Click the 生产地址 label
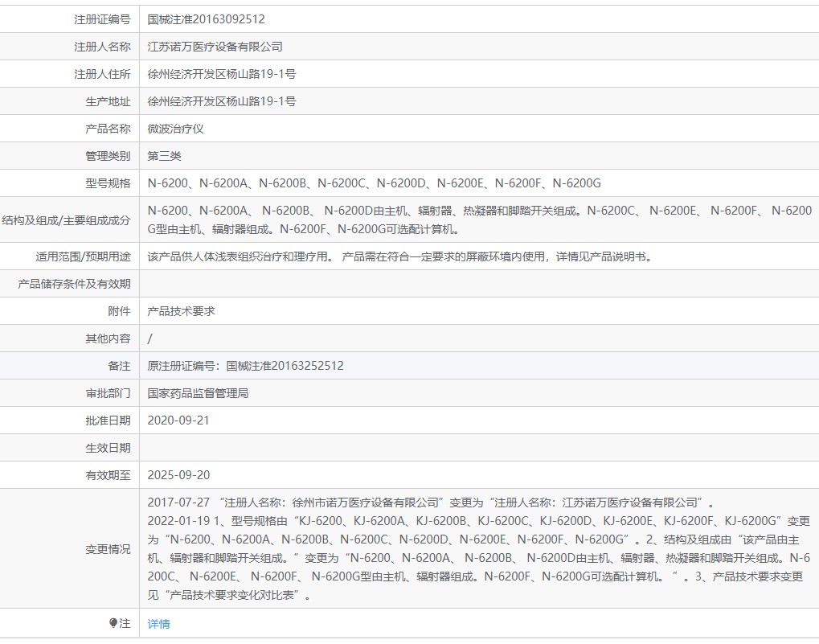819x644 pixels. point(109,101)
